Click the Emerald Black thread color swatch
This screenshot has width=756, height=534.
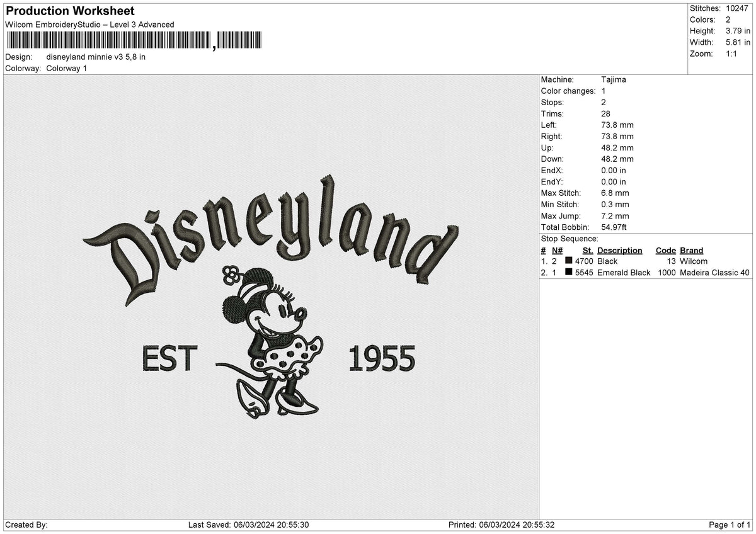tap(569, 273)
